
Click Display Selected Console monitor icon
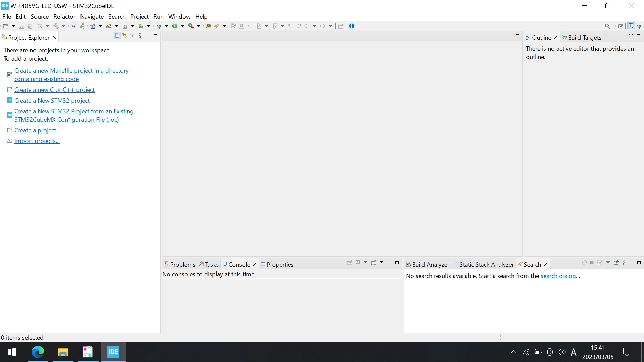tap(358, 262)
